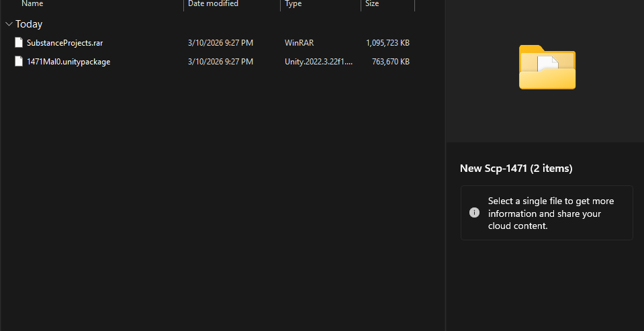Select the SubstanceProjects.rar file name
The height and width of the screenshot is (331, 644).
pyautogui.click(x=65, y=43)
